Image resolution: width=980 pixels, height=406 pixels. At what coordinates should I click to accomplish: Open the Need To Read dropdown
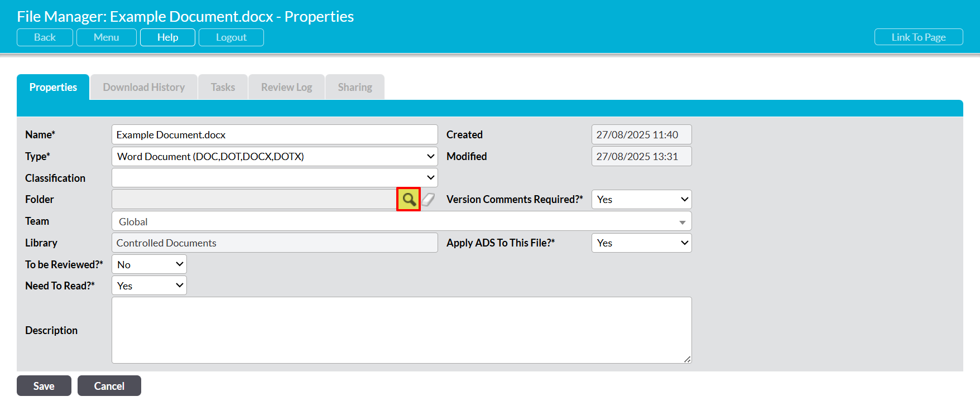pyautogui.click(x=149, y=286)
